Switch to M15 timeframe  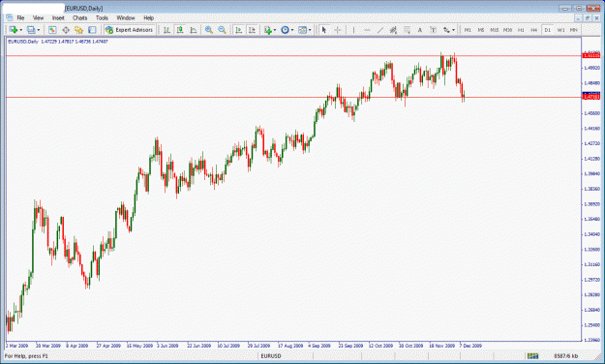tap(495, 30)
